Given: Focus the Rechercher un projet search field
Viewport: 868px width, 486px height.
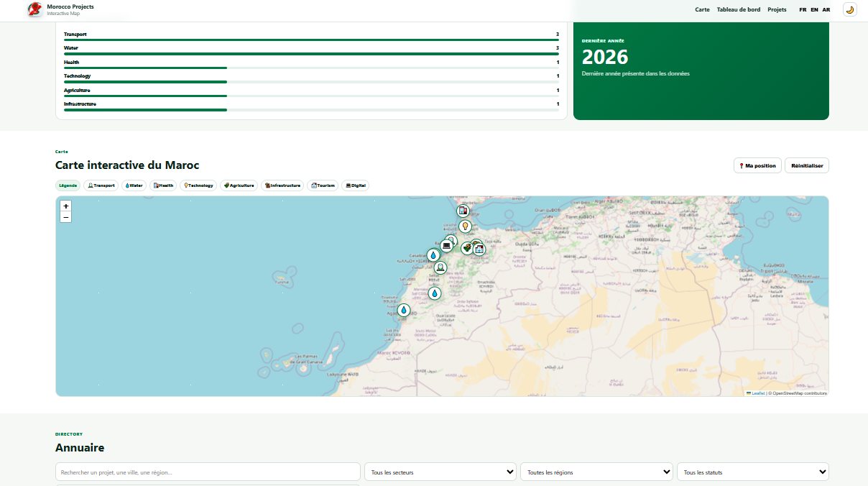Looking at the screenshot, I should click(208, 472).
